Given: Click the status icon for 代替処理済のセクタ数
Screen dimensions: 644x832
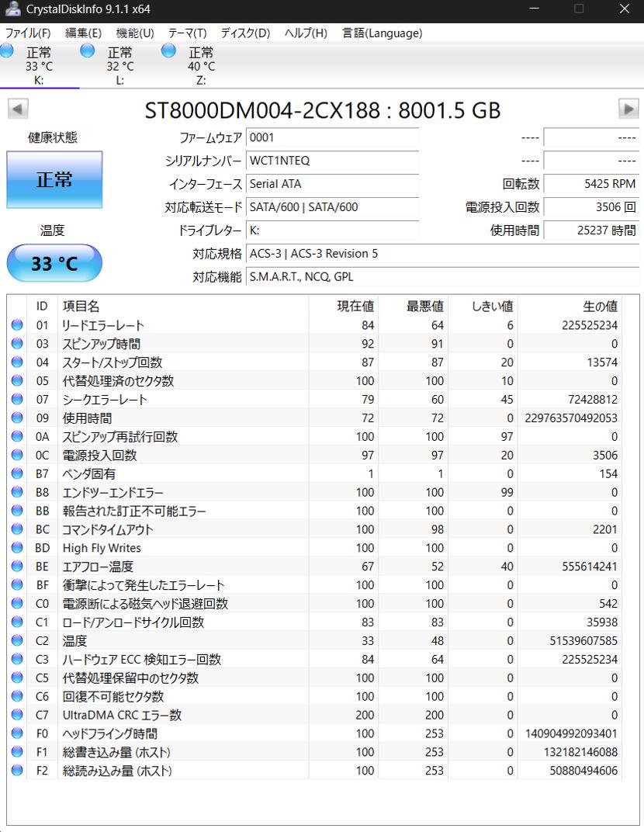Looking at the screenshot, I should pyautogui.click(x=17, y=380).
